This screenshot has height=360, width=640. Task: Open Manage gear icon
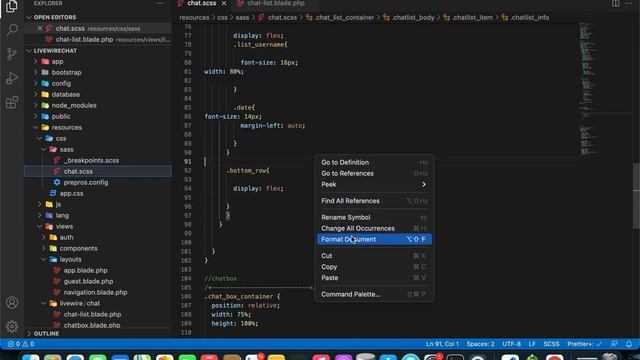12,326
